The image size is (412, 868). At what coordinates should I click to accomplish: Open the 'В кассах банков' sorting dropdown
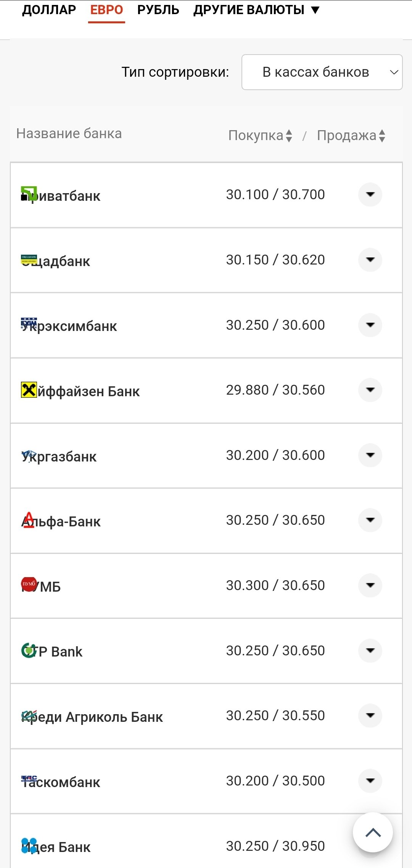(x=322, y=72)
